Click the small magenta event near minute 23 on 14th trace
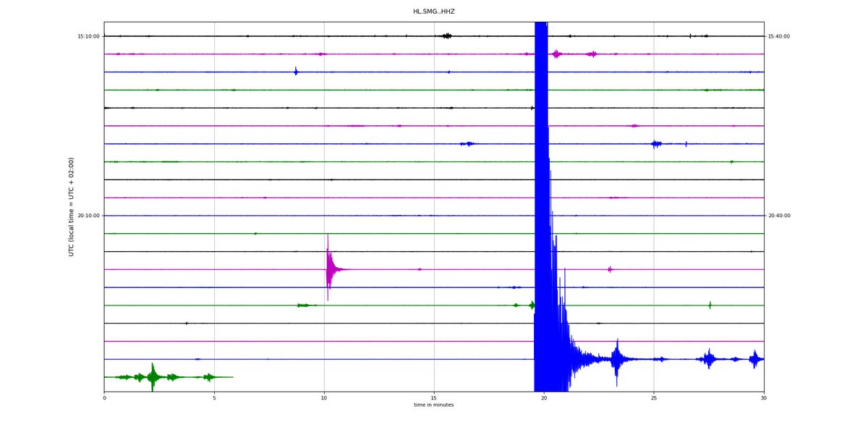This screenshot has width=868, height=435. 610,269
